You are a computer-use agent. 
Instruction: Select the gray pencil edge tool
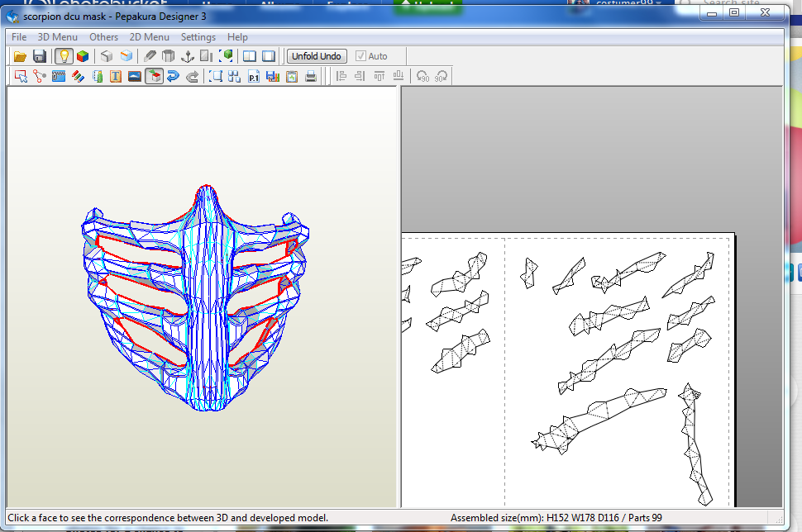(150, 56)
